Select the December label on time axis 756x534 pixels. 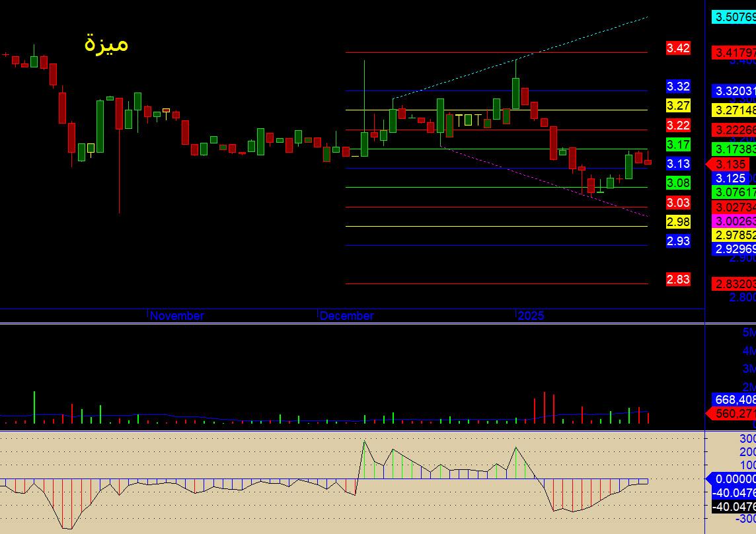coord(347,315)
